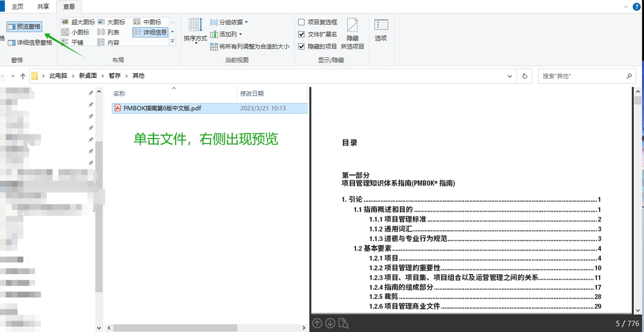Enable the 项目复选框 checkbox

pos(301,22)
